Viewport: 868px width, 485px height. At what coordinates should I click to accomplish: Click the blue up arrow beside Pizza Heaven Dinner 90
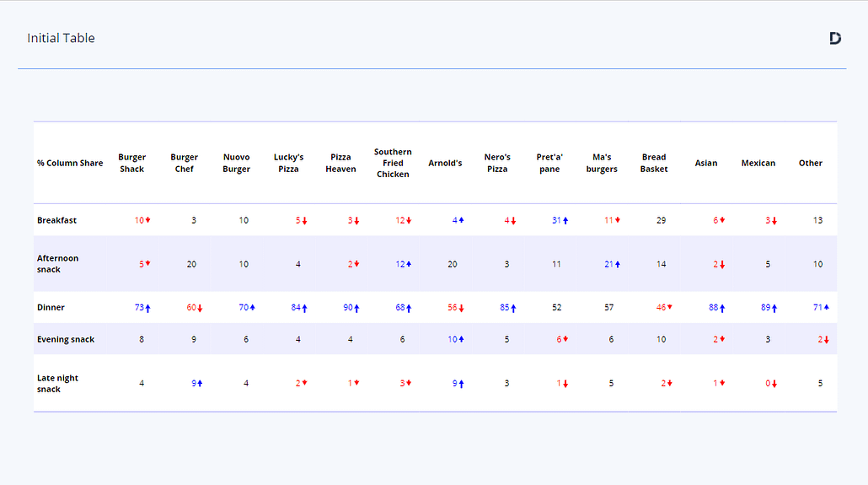point(356,309)
